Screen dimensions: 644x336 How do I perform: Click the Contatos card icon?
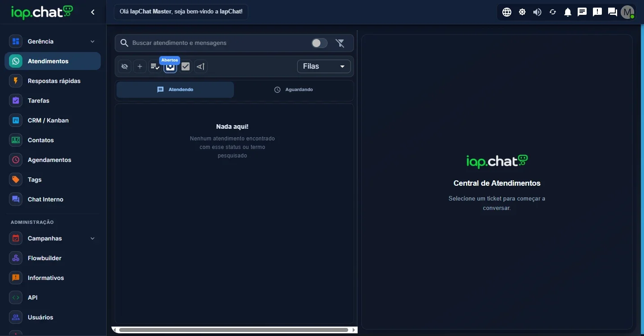(x=16, y=140)
